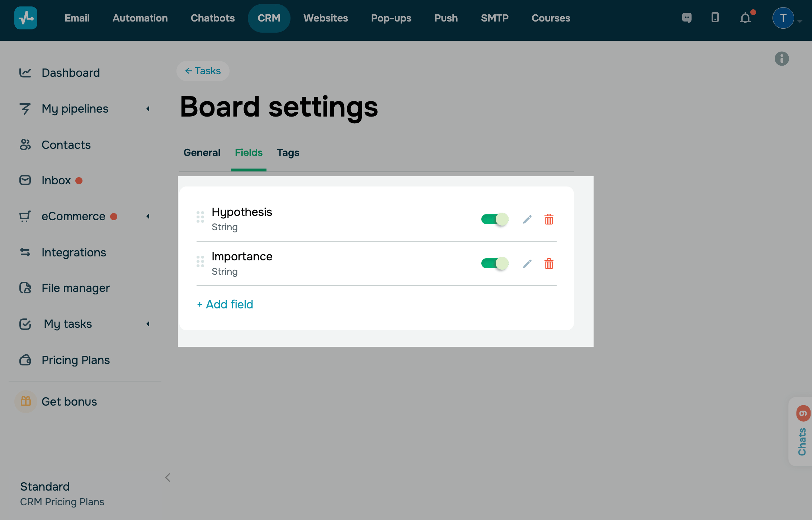Switch to the Tags tab
The image size is (812, 520).
(x=288, y=153)
